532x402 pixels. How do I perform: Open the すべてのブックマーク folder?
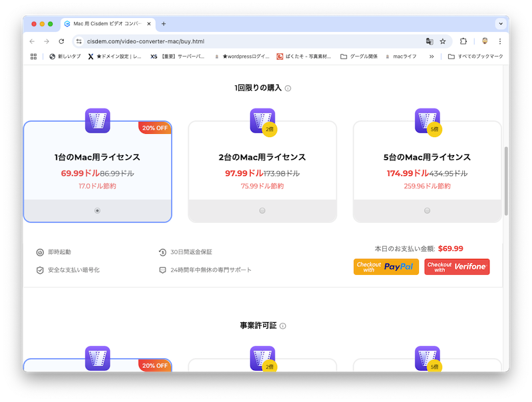(x=475, y=57)
